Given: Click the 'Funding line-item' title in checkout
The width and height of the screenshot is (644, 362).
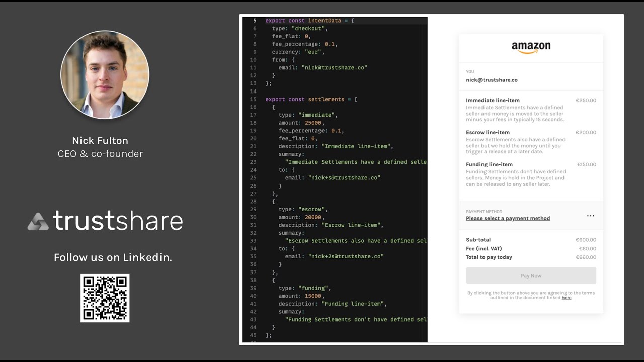Looking at the screenshot, I should pos(489,164).
